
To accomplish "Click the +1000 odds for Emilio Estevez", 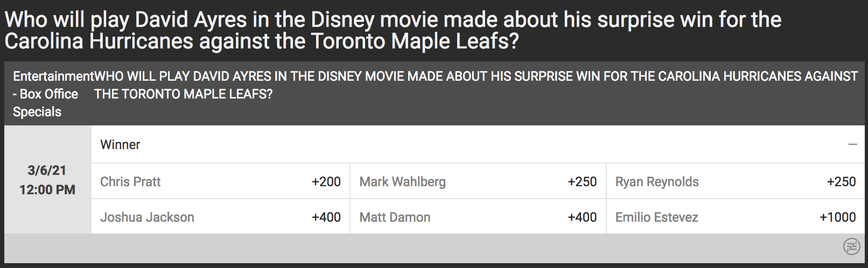I will click(x=837, y=217).
